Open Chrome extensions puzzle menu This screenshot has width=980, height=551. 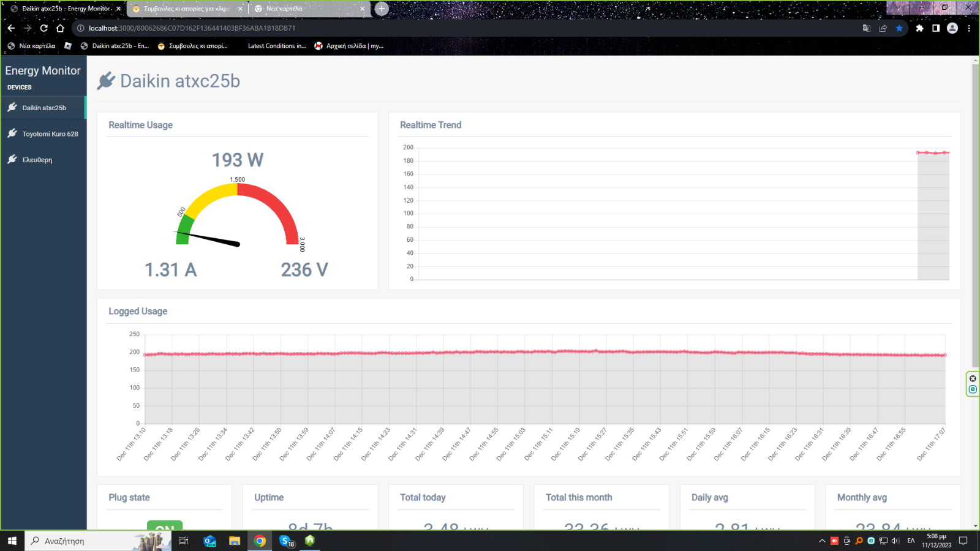pyautogui.click(x=919, y=28)
